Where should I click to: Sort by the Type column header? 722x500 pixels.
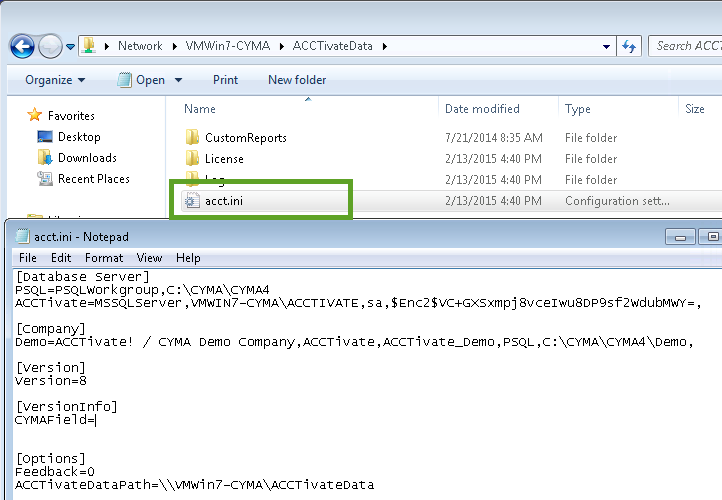(578, 109)
